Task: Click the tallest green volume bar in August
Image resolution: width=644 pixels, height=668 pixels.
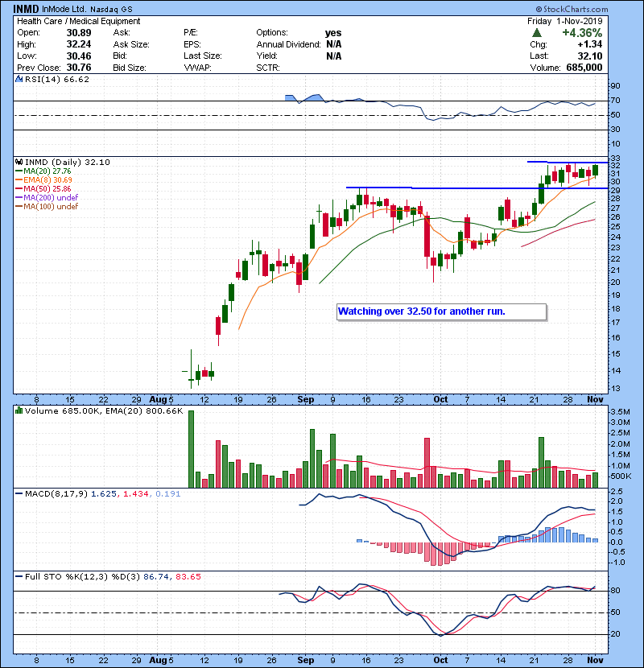Action: pyautogui.click(x=191, y=449)
